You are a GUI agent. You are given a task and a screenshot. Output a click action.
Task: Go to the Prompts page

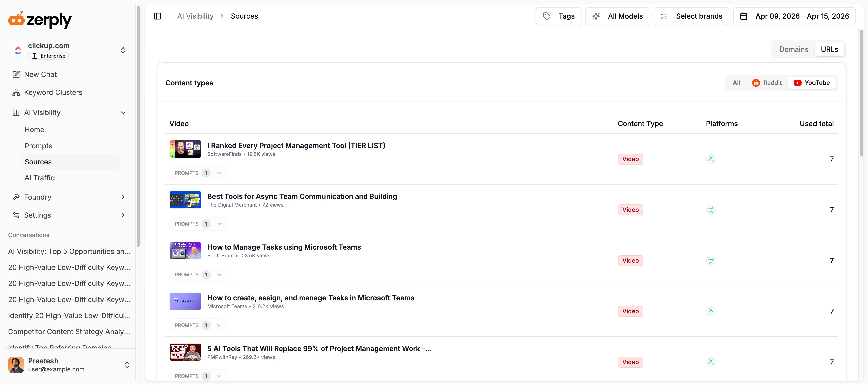[x=38, y=146]
